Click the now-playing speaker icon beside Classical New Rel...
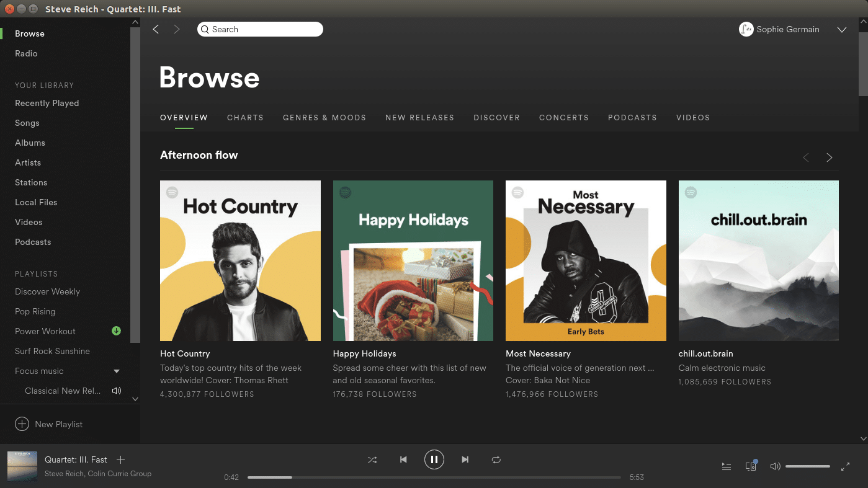Screen dimensions: 868x488 pyautogui.click(x=116, y=391)
